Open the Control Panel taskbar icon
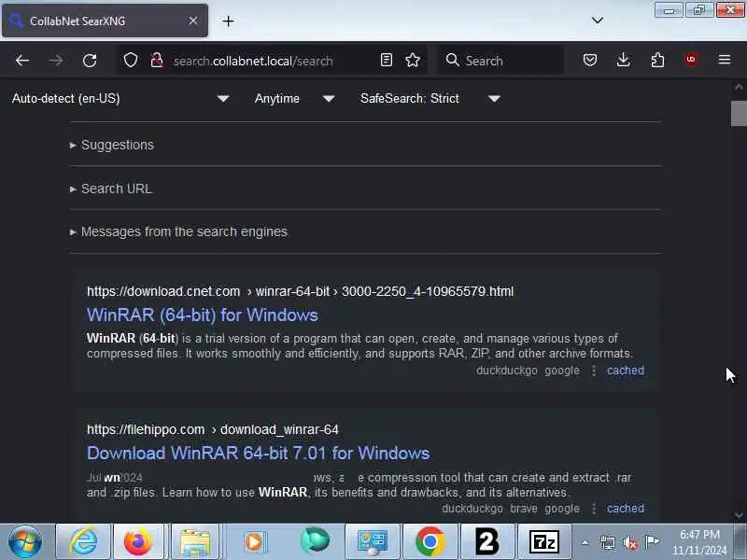Screen dimensions: 747x560 click(x=373, y=542)
